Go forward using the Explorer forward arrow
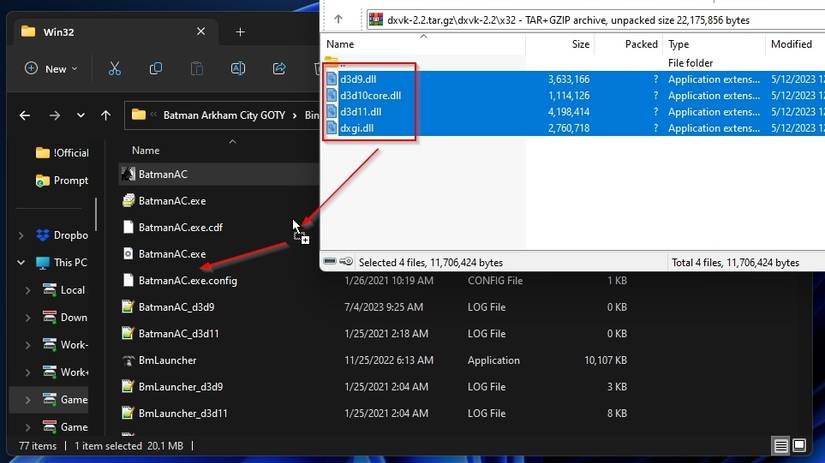 coord(55,115)
